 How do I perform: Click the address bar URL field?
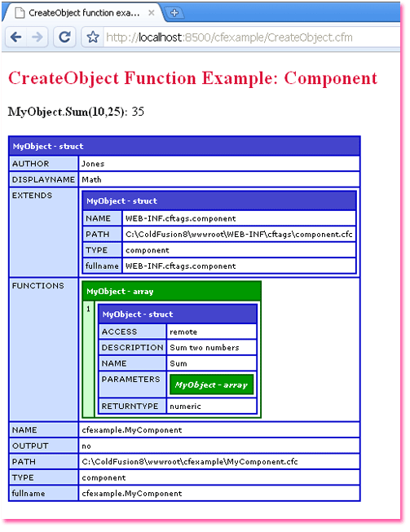coord(251,37)
